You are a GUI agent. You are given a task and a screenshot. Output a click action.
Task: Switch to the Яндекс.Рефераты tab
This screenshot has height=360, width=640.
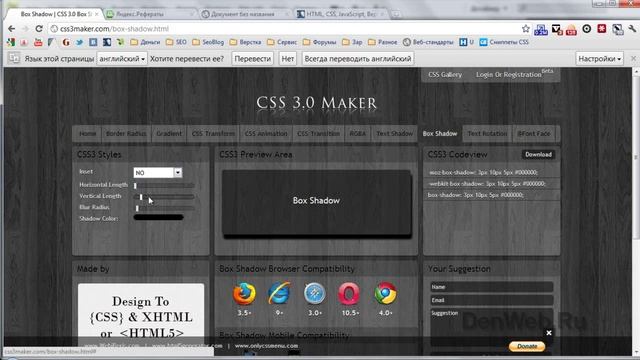pos(149,14)
